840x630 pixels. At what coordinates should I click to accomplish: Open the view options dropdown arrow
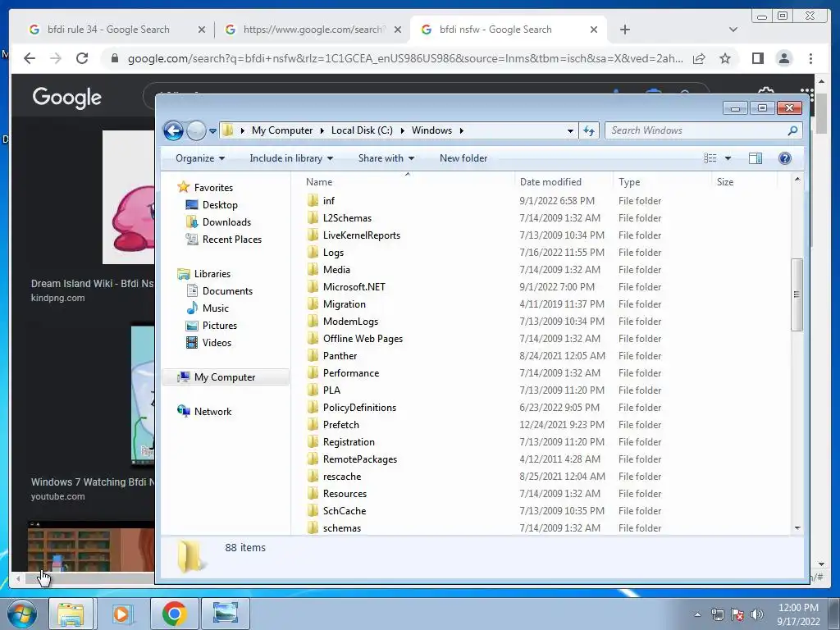point(728,158)
